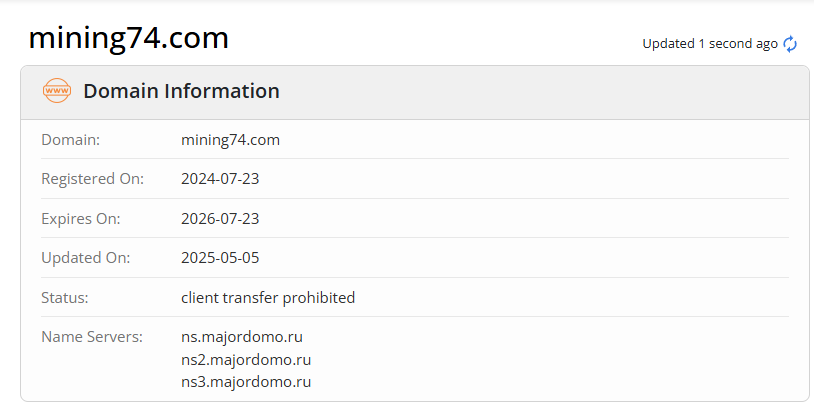The image size is (814, 407).
Task: Select the 'Updated On:' label
Action: point(85,258)
